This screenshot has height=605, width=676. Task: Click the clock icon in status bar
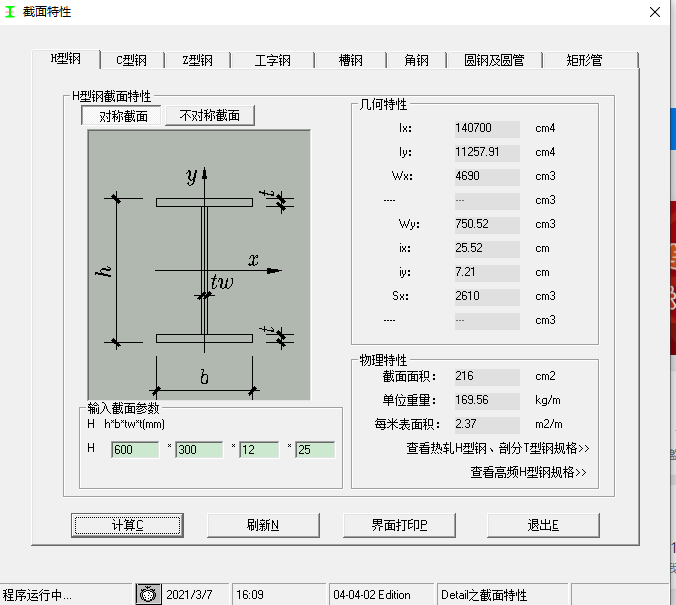(x=148, y=594)
